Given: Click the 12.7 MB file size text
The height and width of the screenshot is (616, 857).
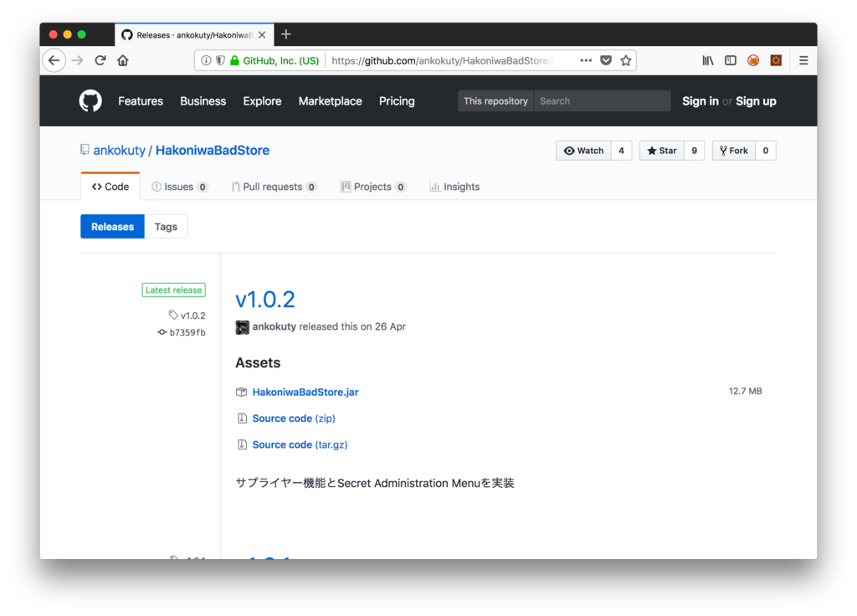Looking at the screenshot, I should click(x=746, y=392).
